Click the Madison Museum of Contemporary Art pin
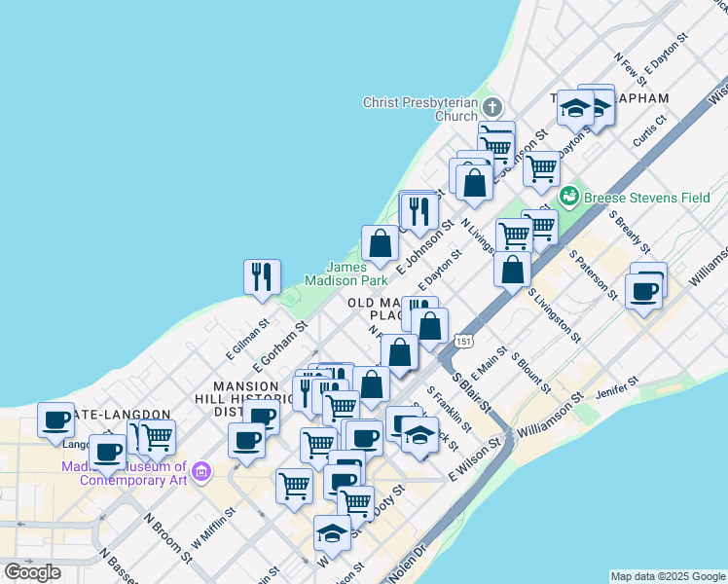This screenshot has width=728, height=584. point(202,473)
